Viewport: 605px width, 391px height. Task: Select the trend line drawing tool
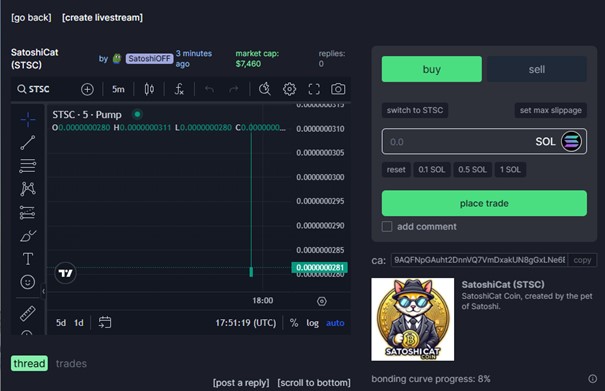pyautogui.click(x=28, y=142)
